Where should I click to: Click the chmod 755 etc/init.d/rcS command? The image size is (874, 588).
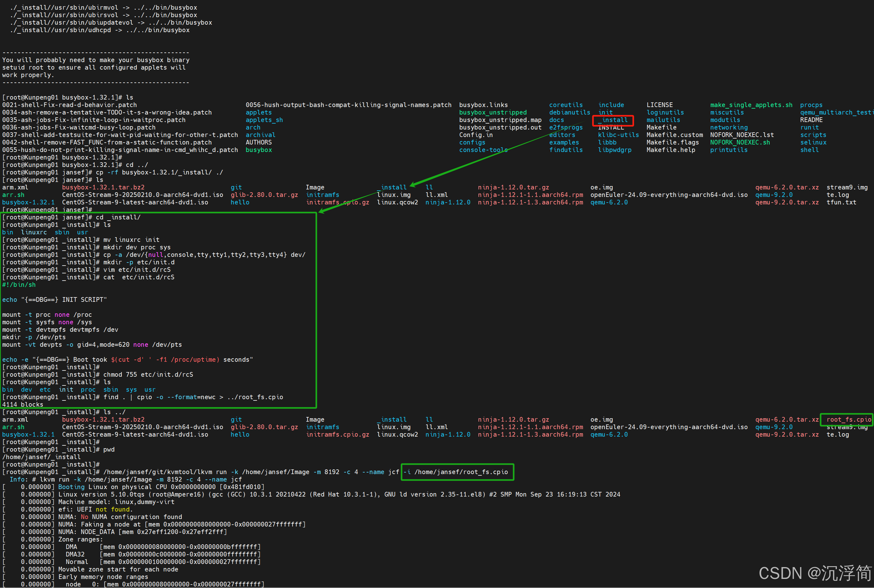(x=148, y=374)
